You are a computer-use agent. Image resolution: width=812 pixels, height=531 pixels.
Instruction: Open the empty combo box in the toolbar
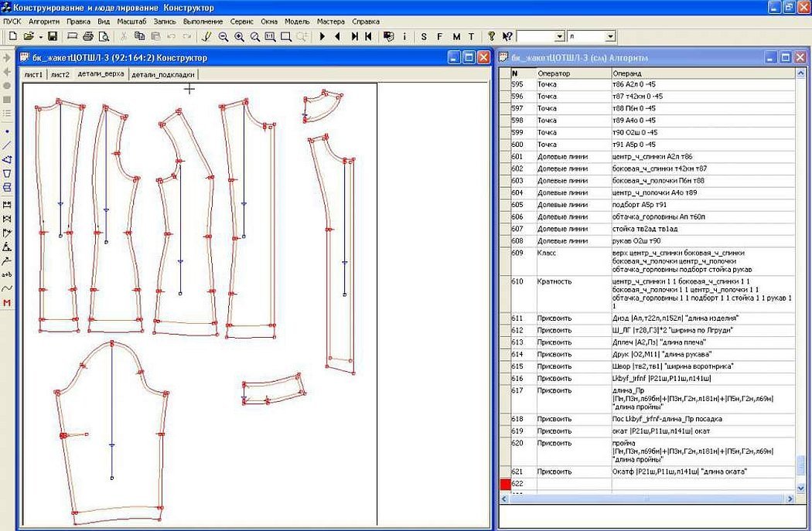coord(559,37)
